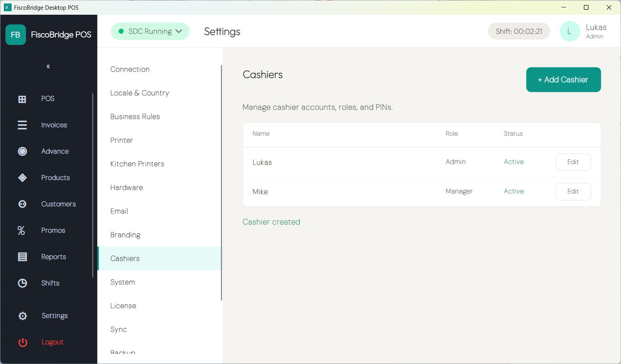This screenshot has height=364, width=621.
Task: Edit the Lukas cashier
Action: tap(573, 162)
